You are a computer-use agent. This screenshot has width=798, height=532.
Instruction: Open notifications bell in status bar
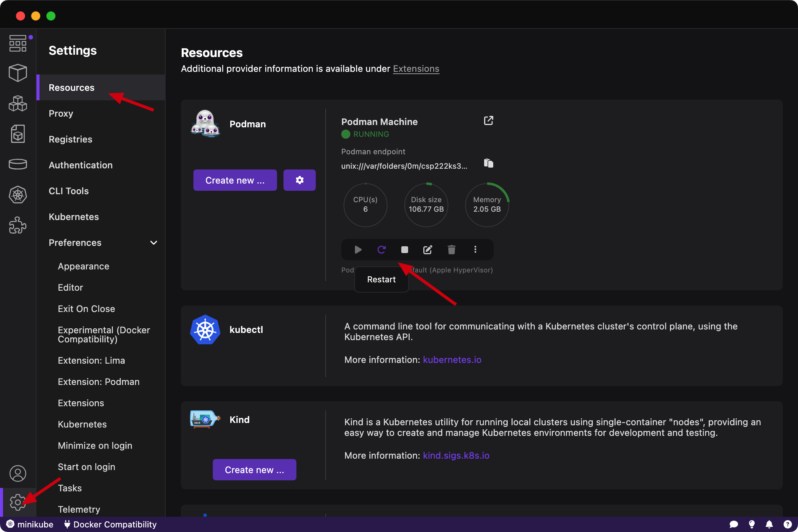(x=769, y=525)
